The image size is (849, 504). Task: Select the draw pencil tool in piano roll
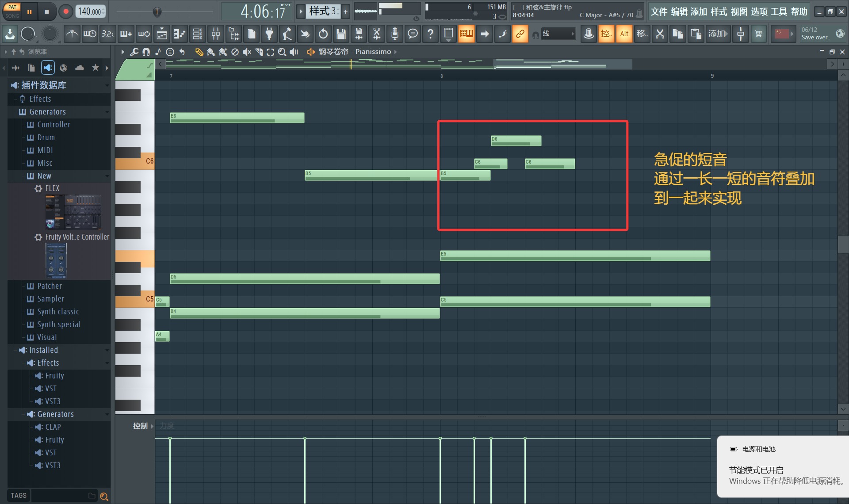click(199, 52)
